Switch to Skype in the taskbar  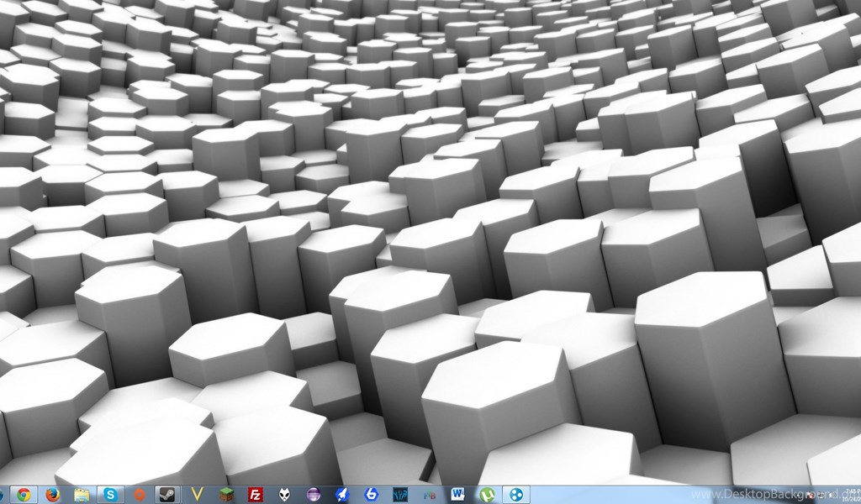[x=110, y=495]
